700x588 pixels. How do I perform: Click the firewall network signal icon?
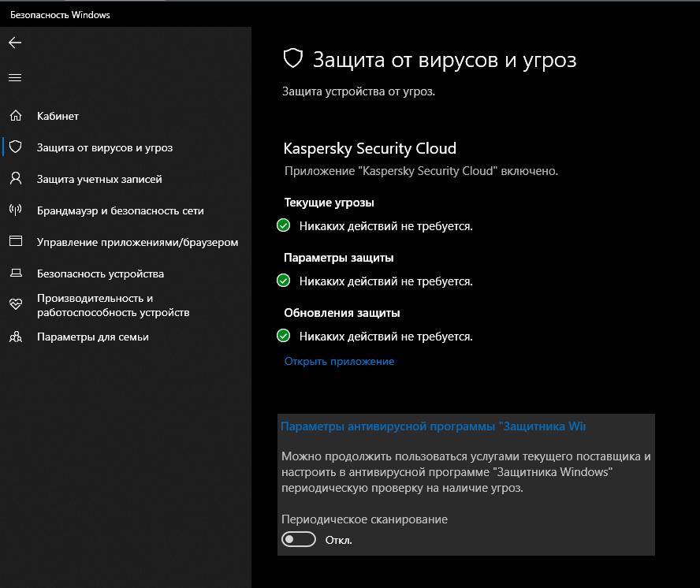(16, 210)
